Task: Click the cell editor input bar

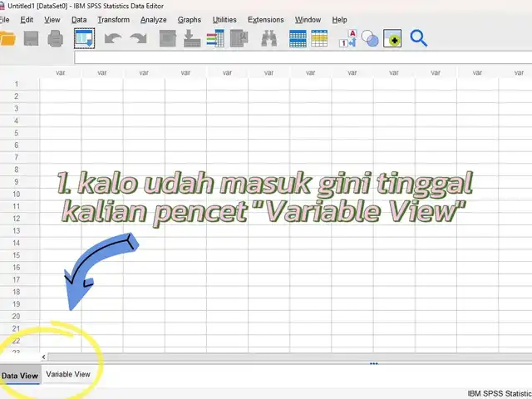Action: (x=299, y=58)
